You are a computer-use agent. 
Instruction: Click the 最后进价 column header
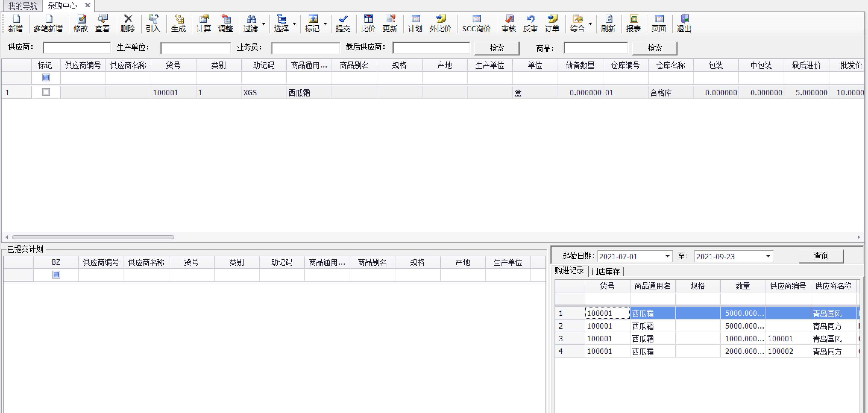806,65
